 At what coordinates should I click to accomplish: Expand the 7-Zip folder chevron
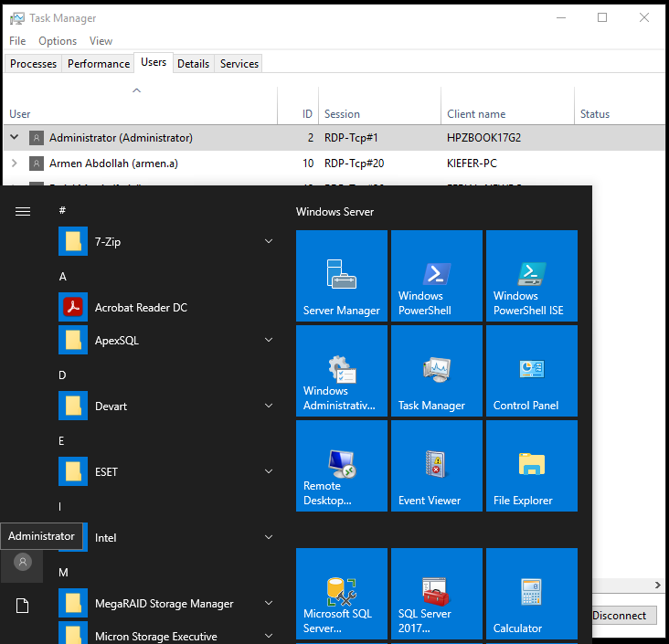269,241
